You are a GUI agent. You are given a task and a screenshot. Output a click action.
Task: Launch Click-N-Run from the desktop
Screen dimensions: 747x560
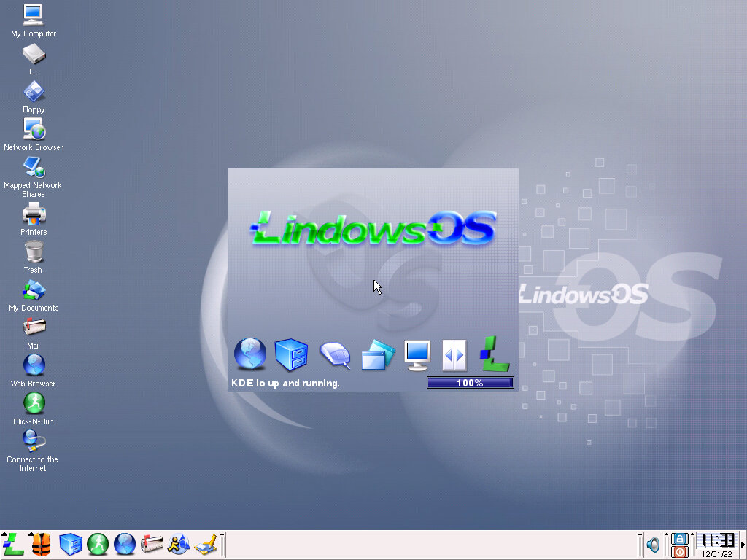(x=34, y=403)
